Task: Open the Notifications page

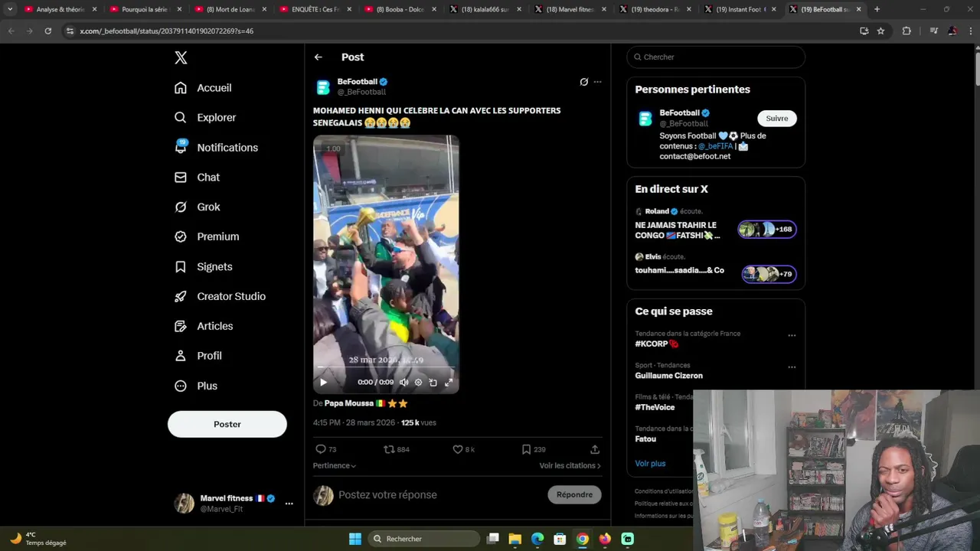Action: click(216, 148)
